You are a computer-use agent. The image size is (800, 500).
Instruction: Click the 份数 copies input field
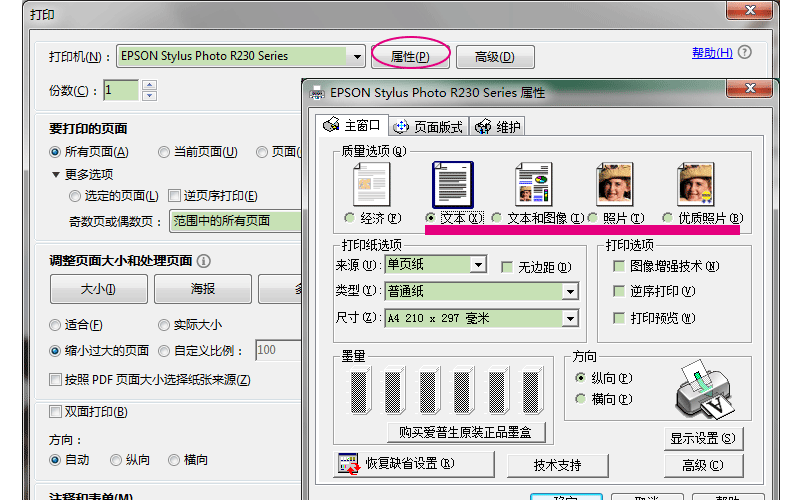tap(121, 90)
